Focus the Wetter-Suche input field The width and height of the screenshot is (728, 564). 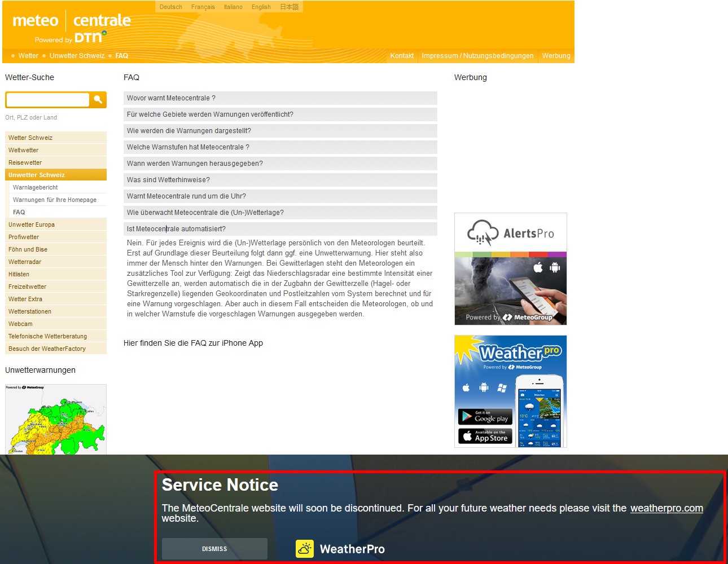point(47,100)
